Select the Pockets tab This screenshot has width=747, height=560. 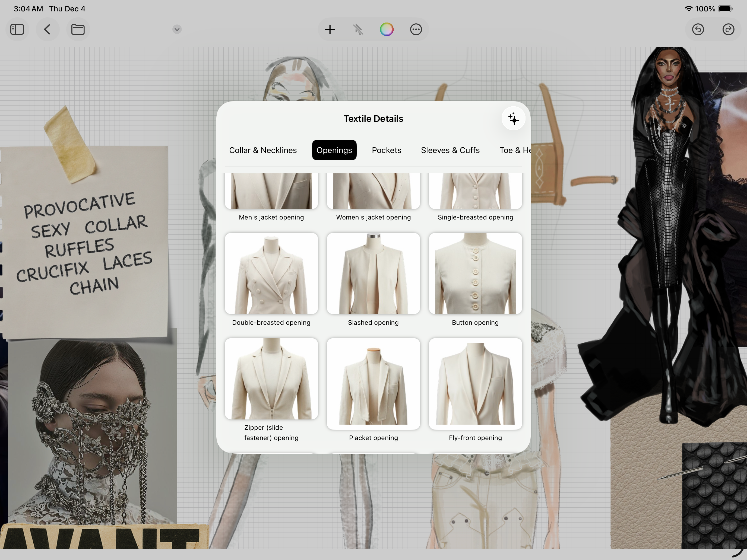click(x=386, y=150)
